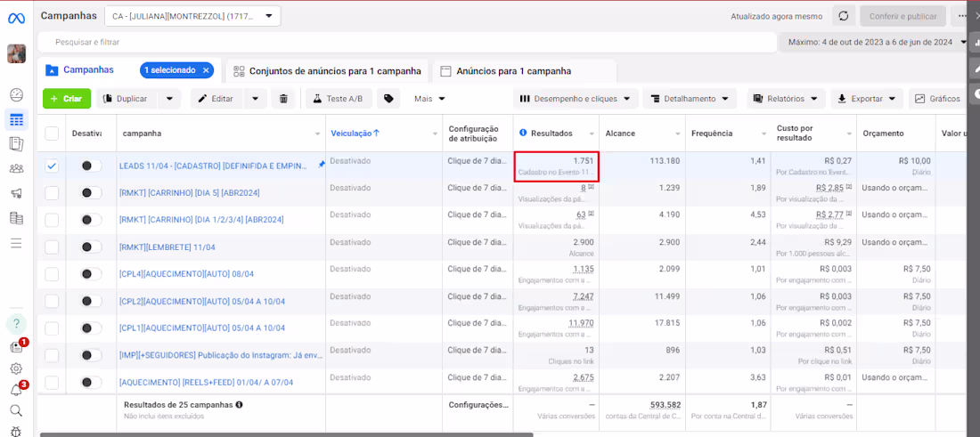The height and width of the screenshot is (437, 980).
Task: Uncheck the LEADS 11/04 campaign checkbox
Action: (52, 166)
